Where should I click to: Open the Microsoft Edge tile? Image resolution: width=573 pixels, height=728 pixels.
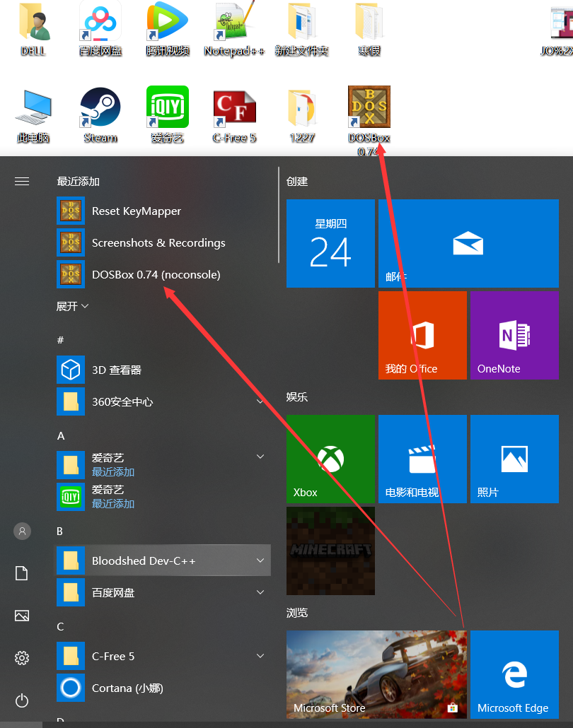(514, 674)
